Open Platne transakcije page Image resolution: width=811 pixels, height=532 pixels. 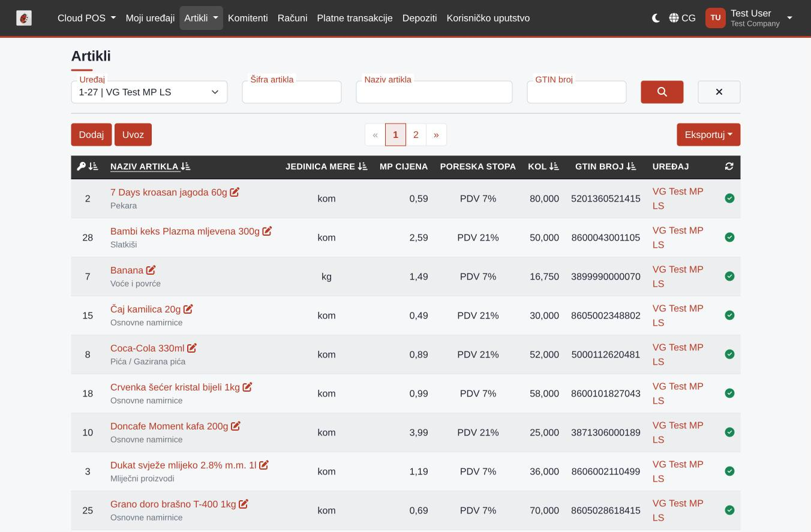[x=355, y=18]
